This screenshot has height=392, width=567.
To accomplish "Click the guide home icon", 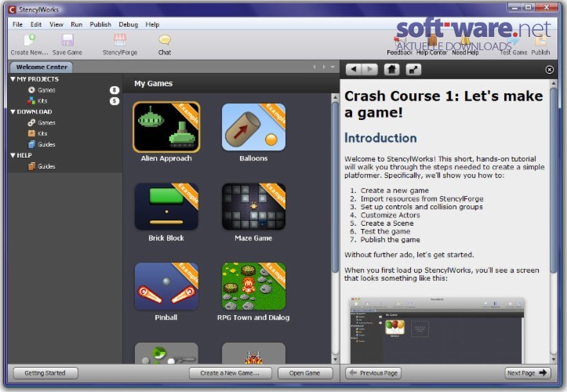I will tap(391, 70).
